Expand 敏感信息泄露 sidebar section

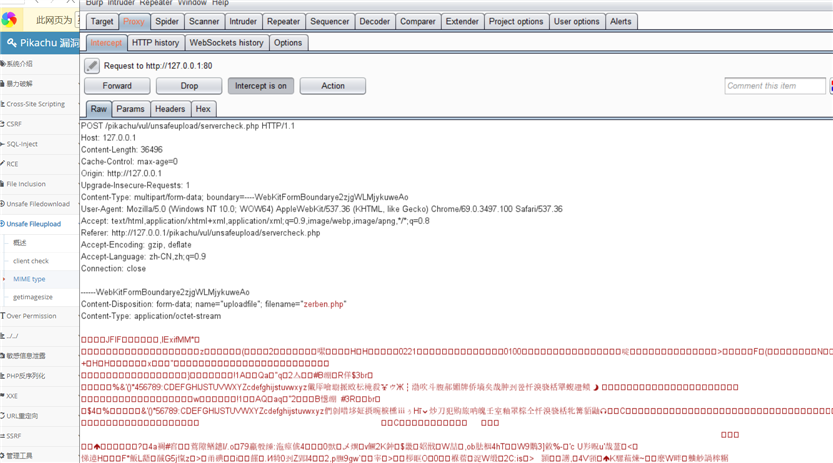(39, 356)
